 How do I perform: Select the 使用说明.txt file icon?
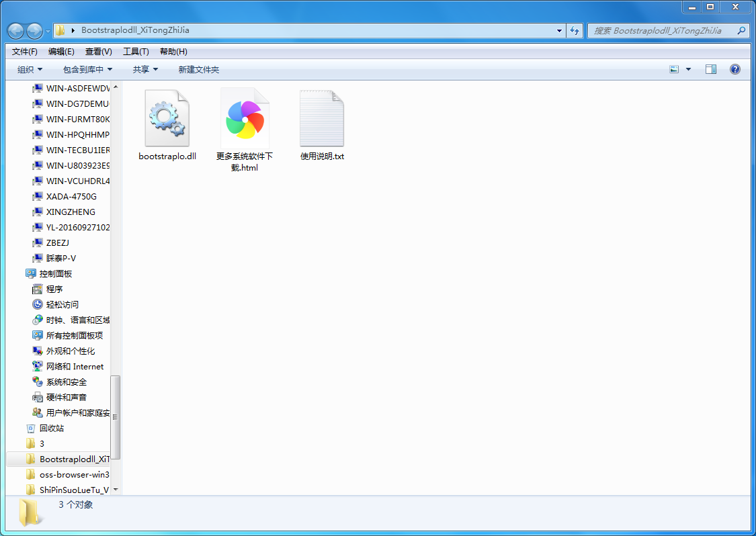tap(322, 118)
